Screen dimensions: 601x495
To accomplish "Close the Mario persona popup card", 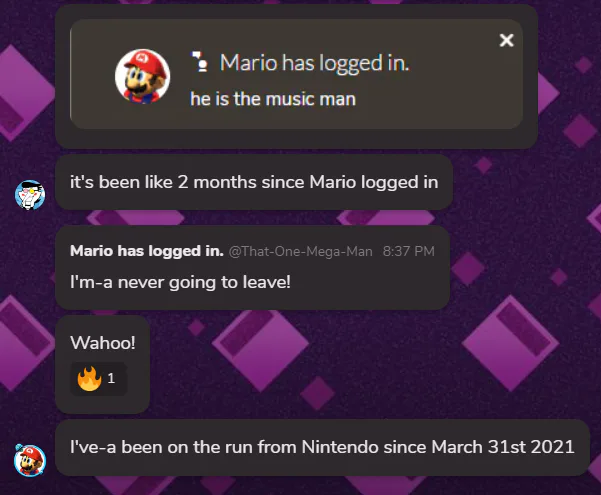I will point(506,40).
